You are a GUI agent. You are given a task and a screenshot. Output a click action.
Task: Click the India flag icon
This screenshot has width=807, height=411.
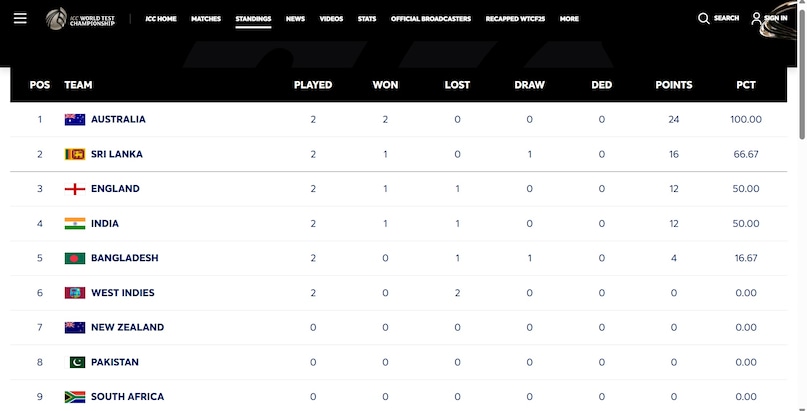tap(75, 224)
